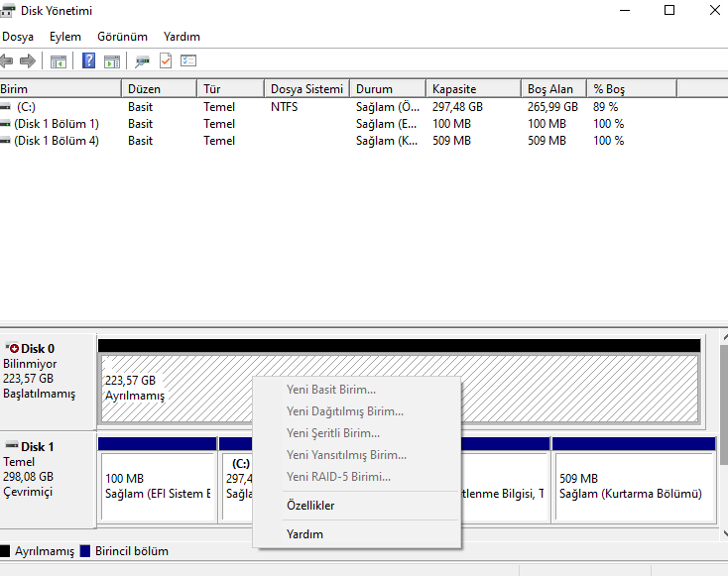Click the (C:) volume drive icon
This screenshot has height=576, width=728.
(5, 107)
